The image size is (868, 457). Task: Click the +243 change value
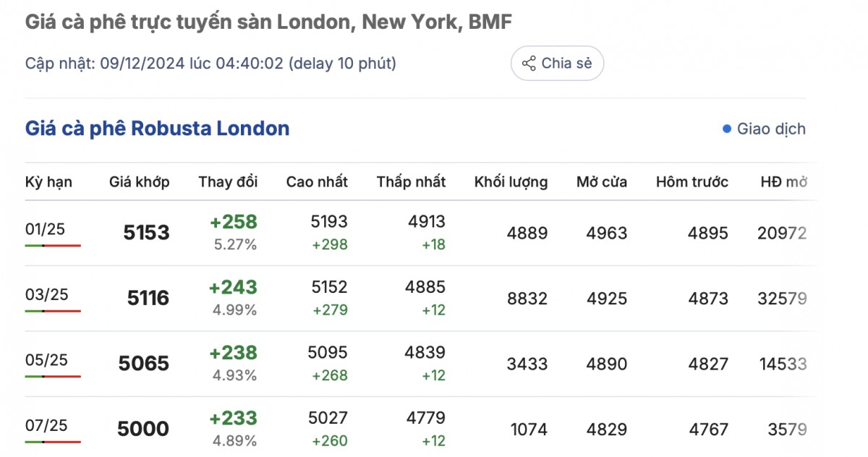coord(233,288)
